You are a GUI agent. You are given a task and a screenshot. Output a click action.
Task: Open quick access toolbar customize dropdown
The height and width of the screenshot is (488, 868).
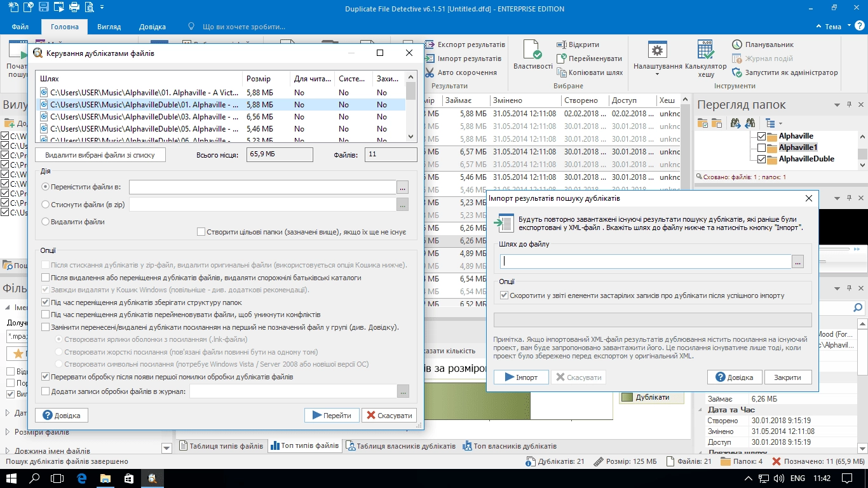point(102,8)
